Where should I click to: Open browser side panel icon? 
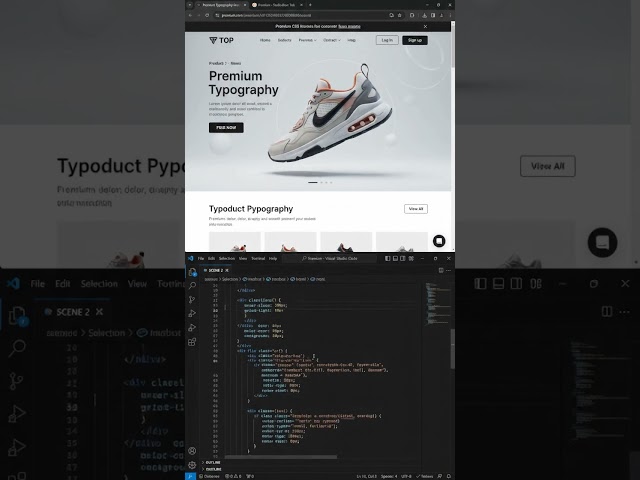coord(433,15)
